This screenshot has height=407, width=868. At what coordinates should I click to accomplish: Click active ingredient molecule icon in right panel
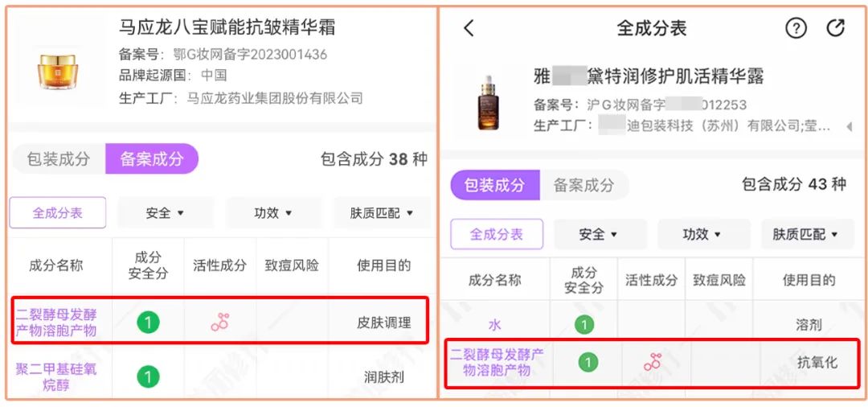pos(653,362)
